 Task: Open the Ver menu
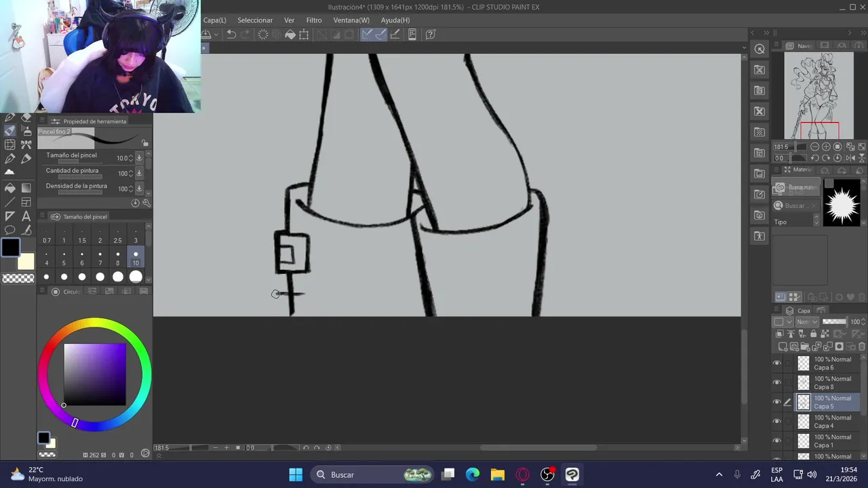pyautogui.click(x=290, y=20)
